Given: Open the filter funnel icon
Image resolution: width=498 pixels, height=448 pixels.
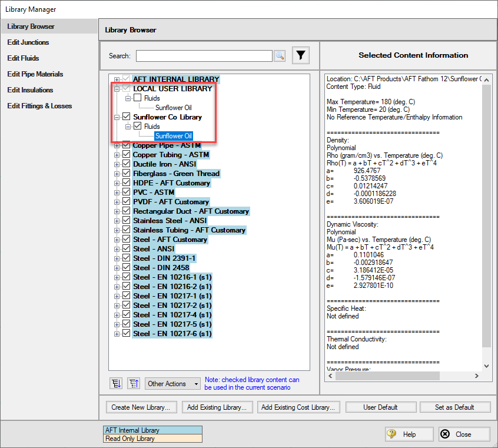Looking at the screenshot, I should click(x=300, y=55).
